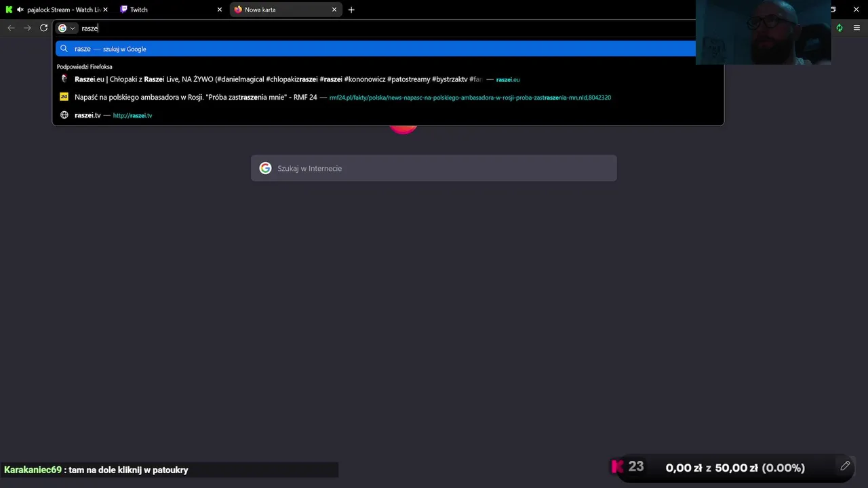Click the Raszei.eu favicon in the suggestion list

coord(64,79)
